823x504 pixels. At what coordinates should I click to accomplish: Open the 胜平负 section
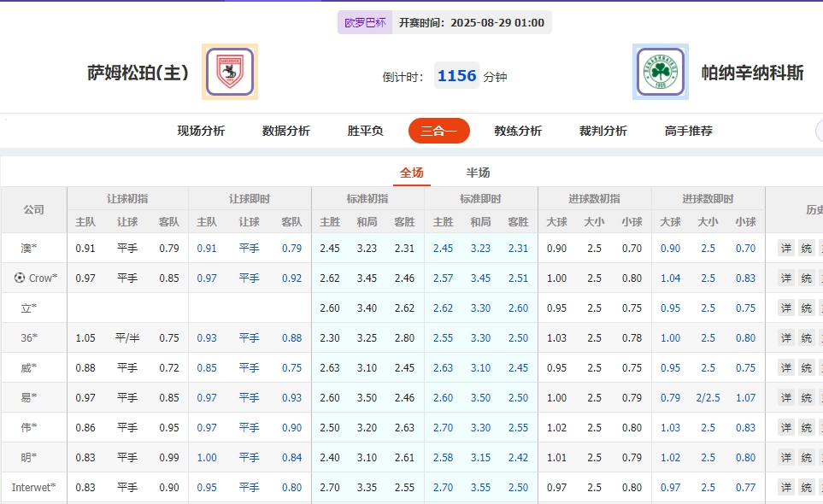[364, 131]
